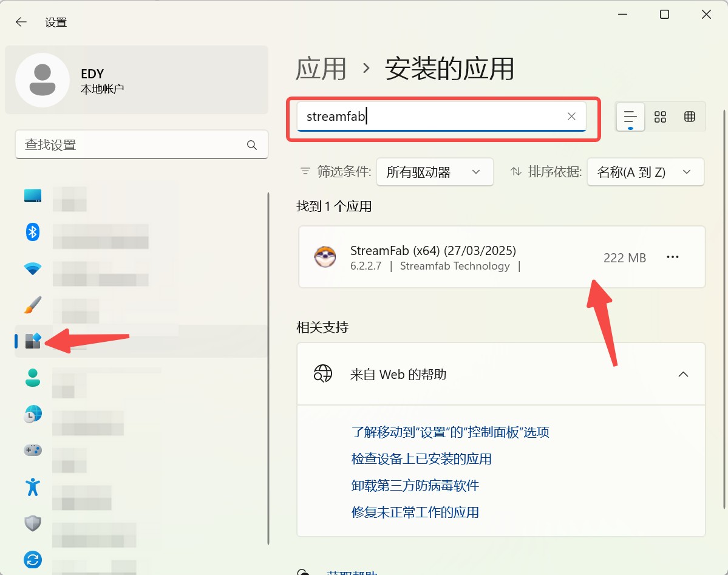This screenshot has height=575, width=728.
Task: Open 卸载第三方防病毒软件 link
Action: tap(415, 486)
